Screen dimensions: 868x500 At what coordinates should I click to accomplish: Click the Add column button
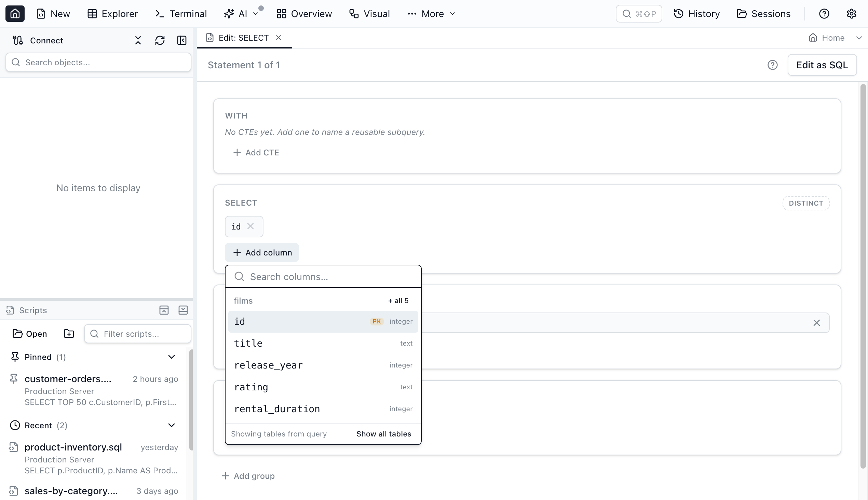262,252
